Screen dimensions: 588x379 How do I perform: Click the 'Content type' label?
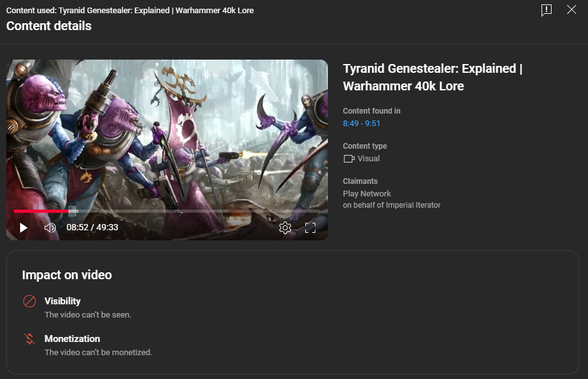tap(365, 146)
